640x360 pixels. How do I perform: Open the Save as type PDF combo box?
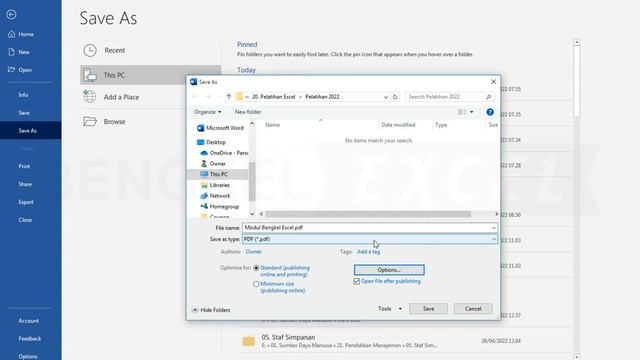click(370, 239)
